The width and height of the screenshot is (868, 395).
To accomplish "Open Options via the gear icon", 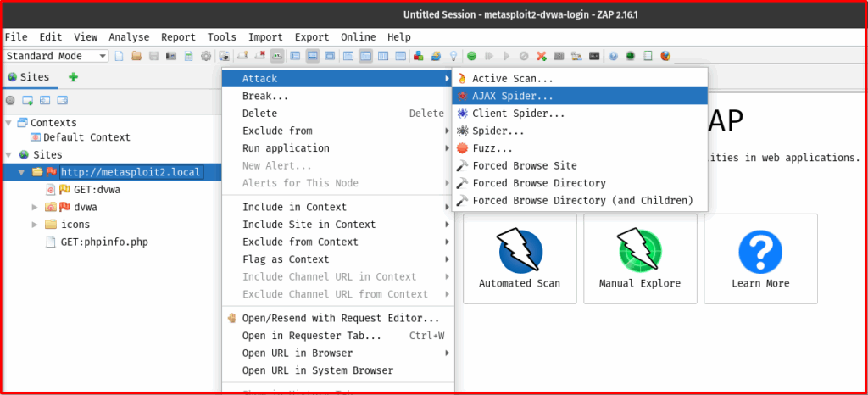I will pos(206,56).
